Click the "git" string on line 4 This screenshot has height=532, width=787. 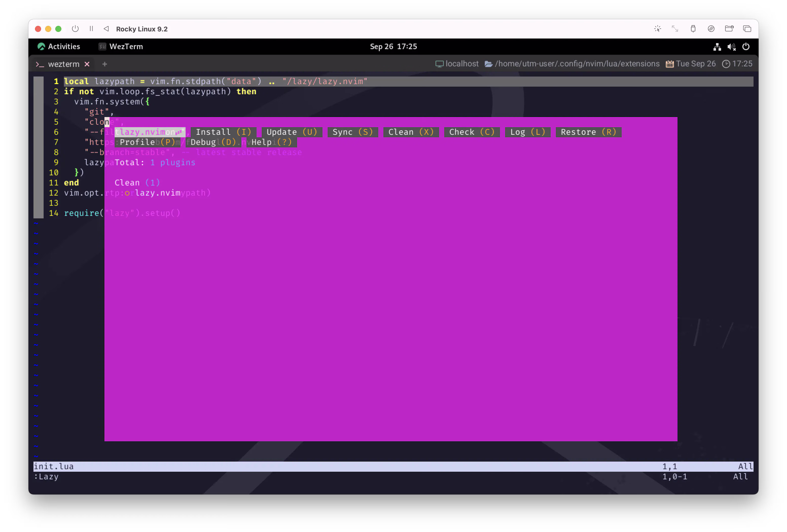(97, 112)
